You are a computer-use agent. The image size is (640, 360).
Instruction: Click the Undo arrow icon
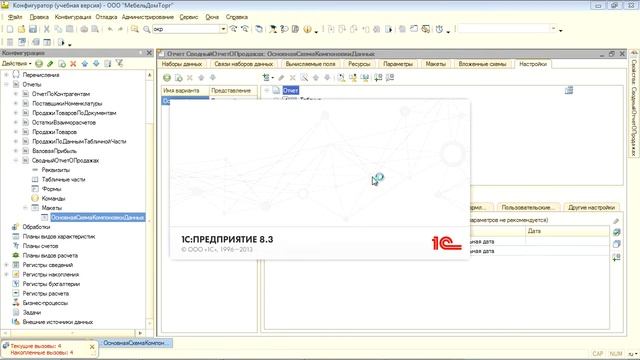(x=110, y=29)
